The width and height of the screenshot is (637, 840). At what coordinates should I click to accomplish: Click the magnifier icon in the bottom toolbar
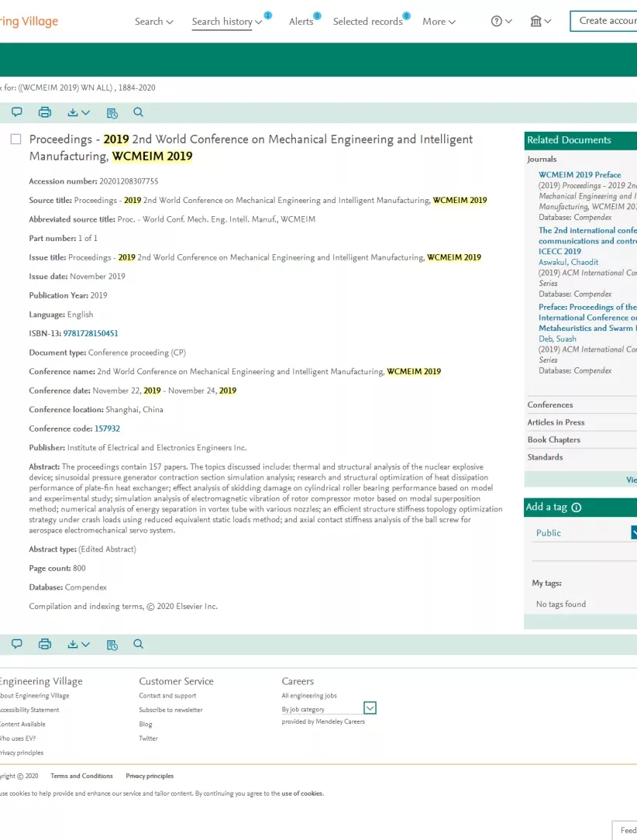(138, 644)
